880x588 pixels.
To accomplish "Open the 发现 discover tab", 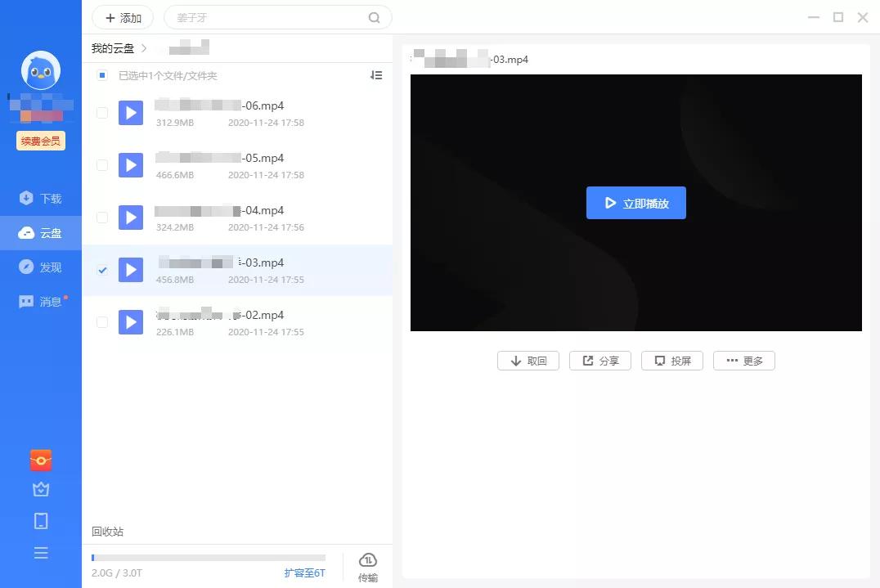I will (x=40, y=267).
